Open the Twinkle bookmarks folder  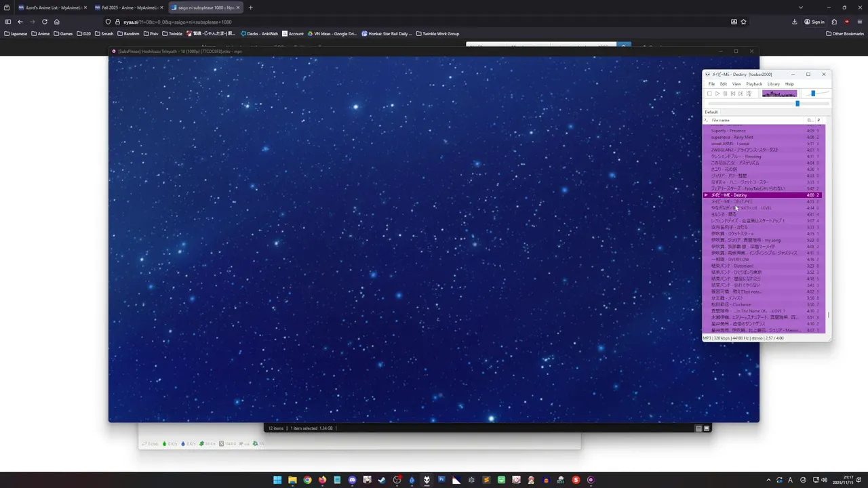pyautogui.click(x=172, y=33)
